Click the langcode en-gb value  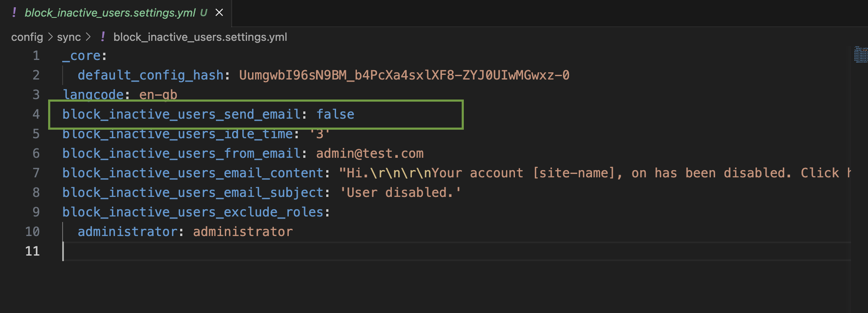[x=158, y=95]
